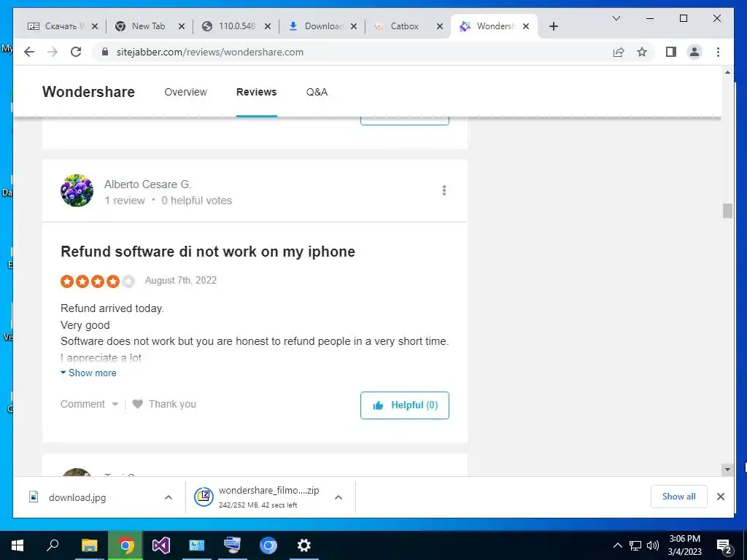747x560 pixels.
Task: Open the Reviews section
Action: (256, 92)
